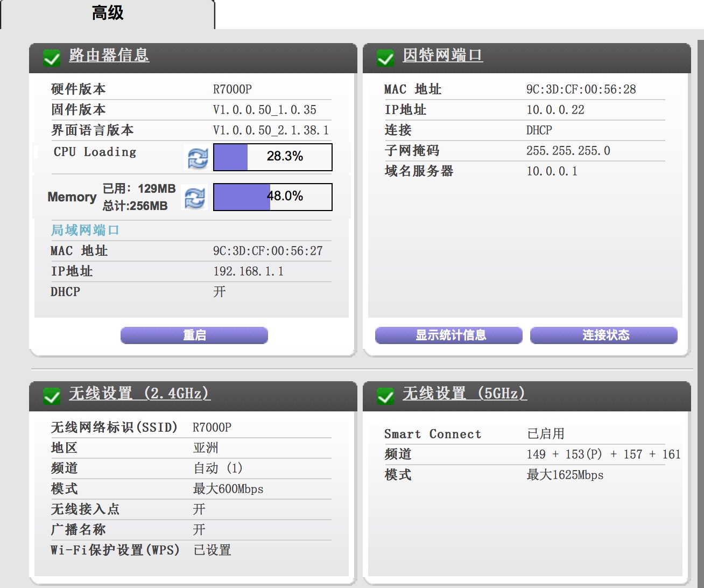Click the checkmark icon for 无线设置 (2.4GHz)

coord(52,396)
